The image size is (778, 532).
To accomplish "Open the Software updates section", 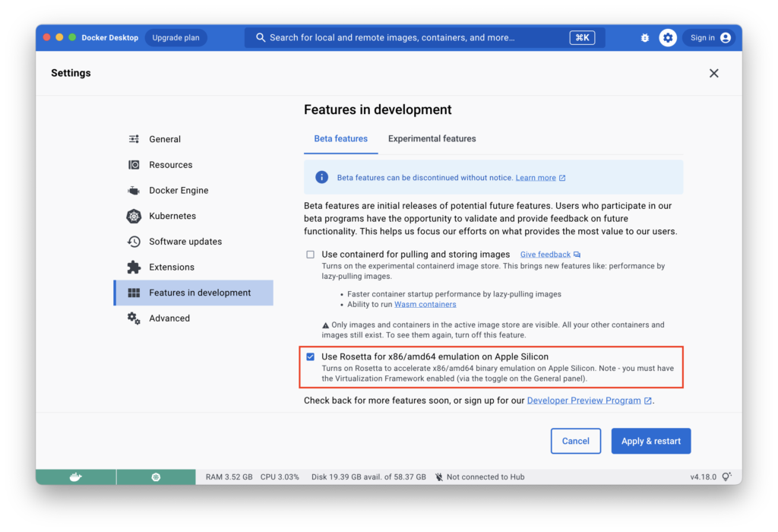I will coord(194,242).
